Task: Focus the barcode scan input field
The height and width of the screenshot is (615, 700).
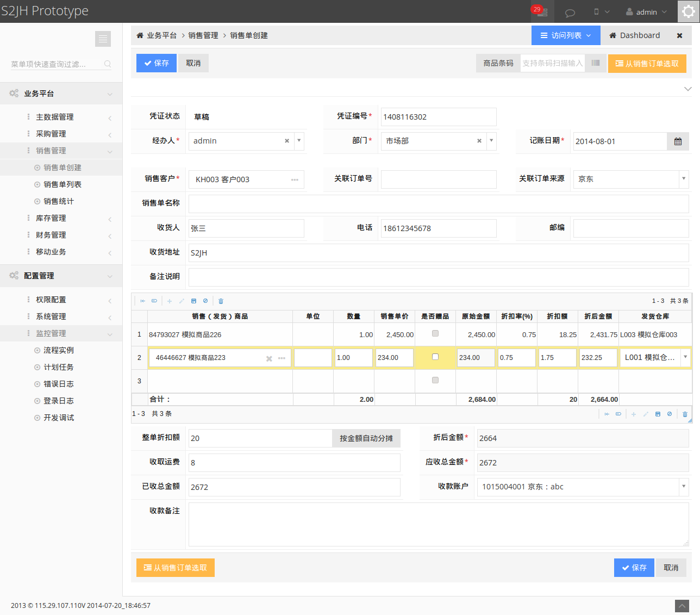Action: coord(552,63)
